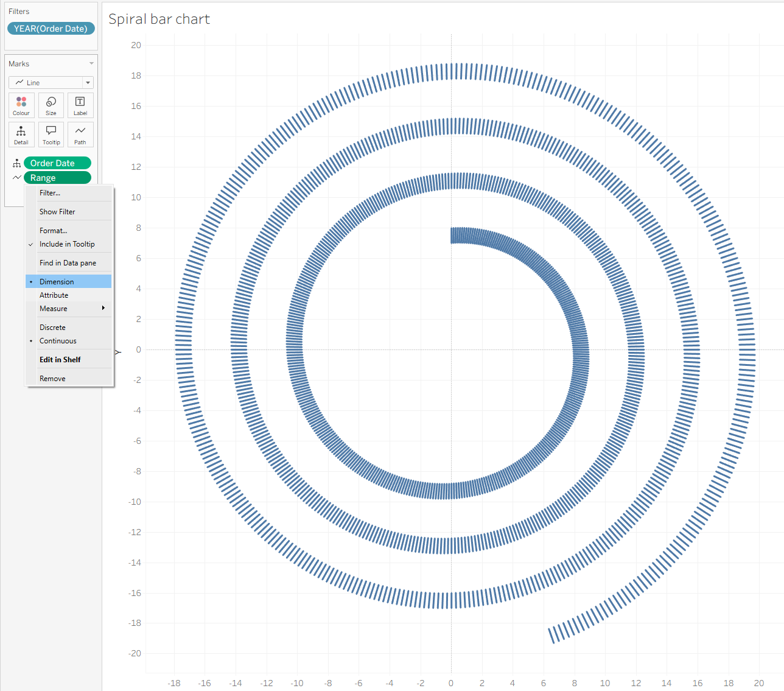
Task: Toggle Include in Tooltip option
Action: tap(67, 244)
